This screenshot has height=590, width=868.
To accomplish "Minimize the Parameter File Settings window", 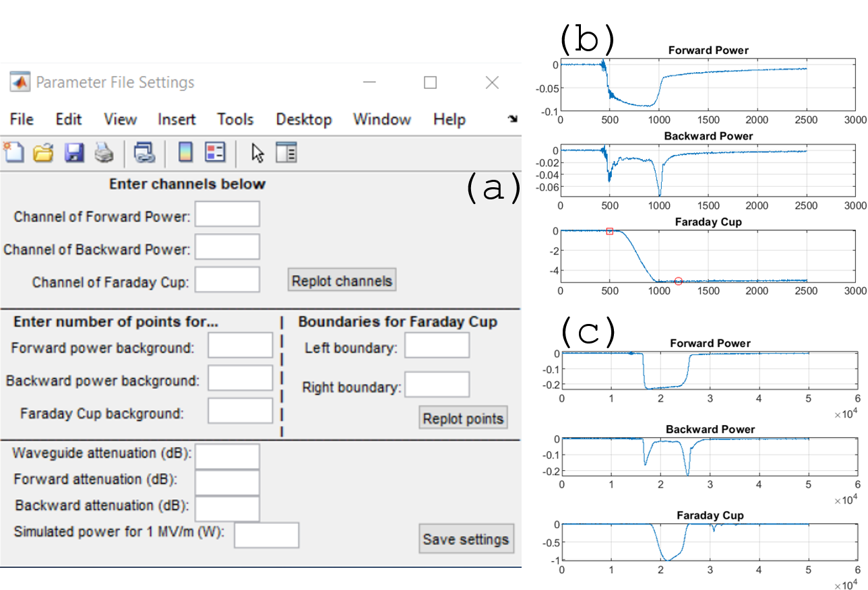I will tap(369, 82).
